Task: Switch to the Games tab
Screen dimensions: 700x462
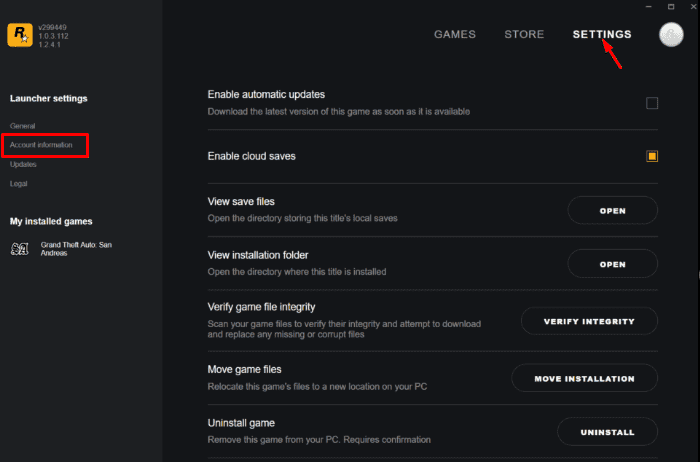Action: pyautogui.click(x=454, y=34)
